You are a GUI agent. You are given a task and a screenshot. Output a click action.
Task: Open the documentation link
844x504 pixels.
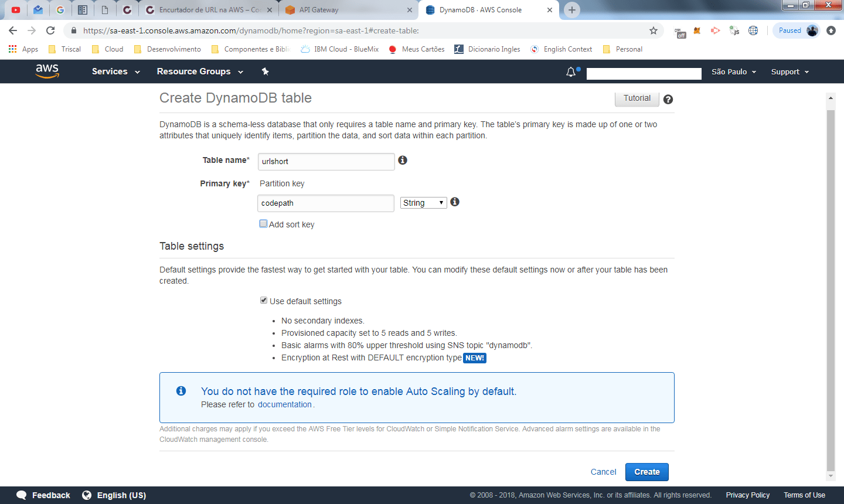click(x=285, y=404)
